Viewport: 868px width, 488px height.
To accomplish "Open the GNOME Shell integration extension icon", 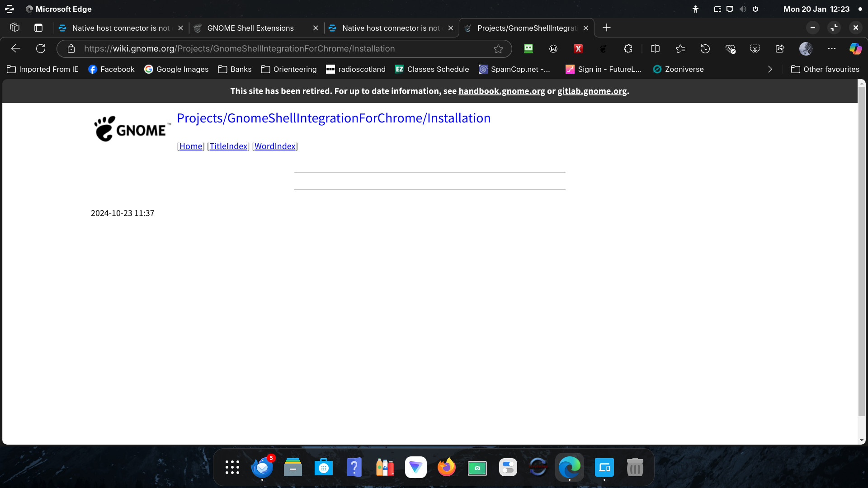I will pyautogui.click(x=603, y=49).
